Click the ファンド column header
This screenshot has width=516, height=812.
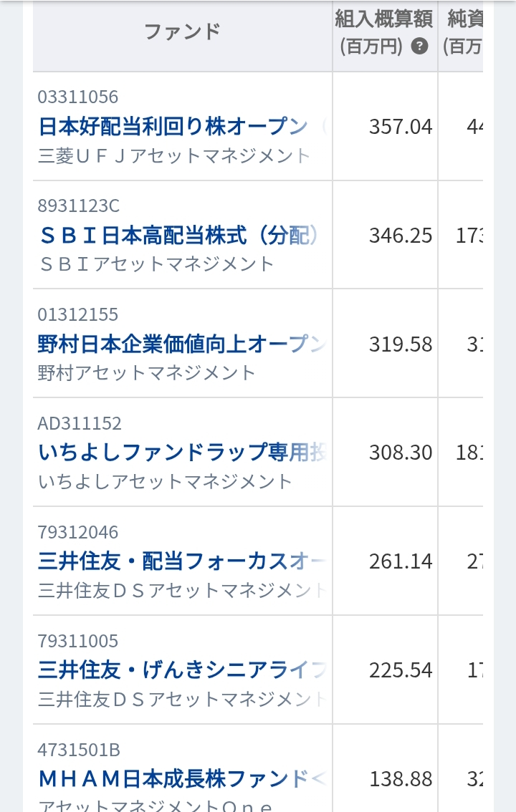[x=182, y=32]
